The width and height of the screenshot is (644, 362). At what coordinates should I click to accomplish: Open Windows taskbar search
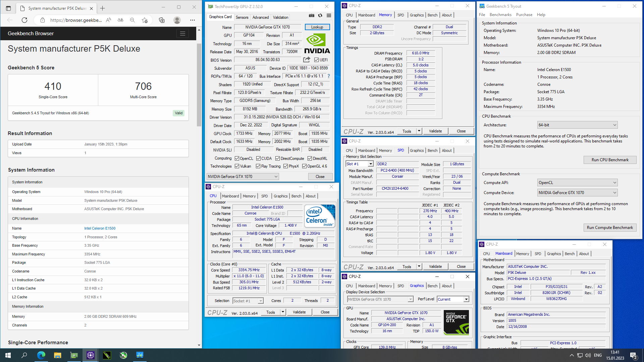point(24,355)
